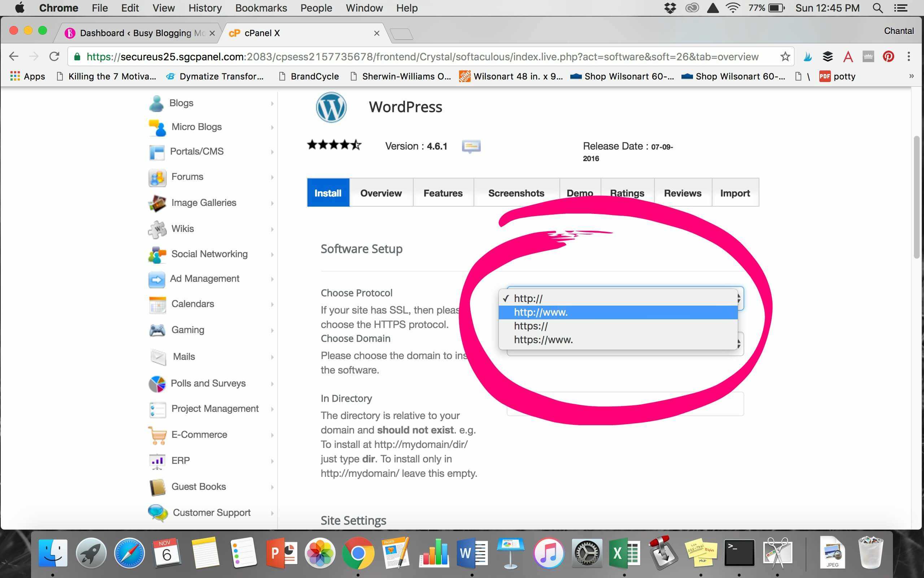Click the Chantal profile button
The height and width of the screenshot is (578, 924).
[x=898, y=31]
